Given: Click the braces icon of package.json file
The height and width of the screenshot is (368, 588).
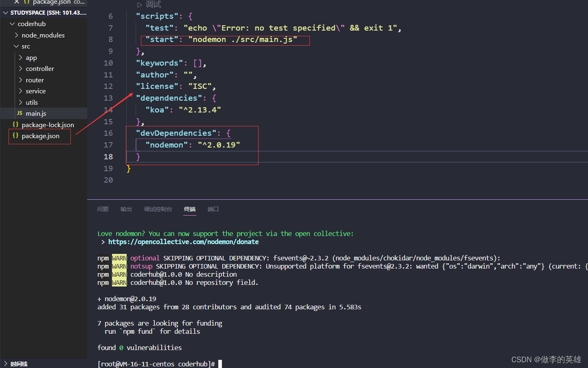Looking at the screenshot, I should click(x=15, y=135).
